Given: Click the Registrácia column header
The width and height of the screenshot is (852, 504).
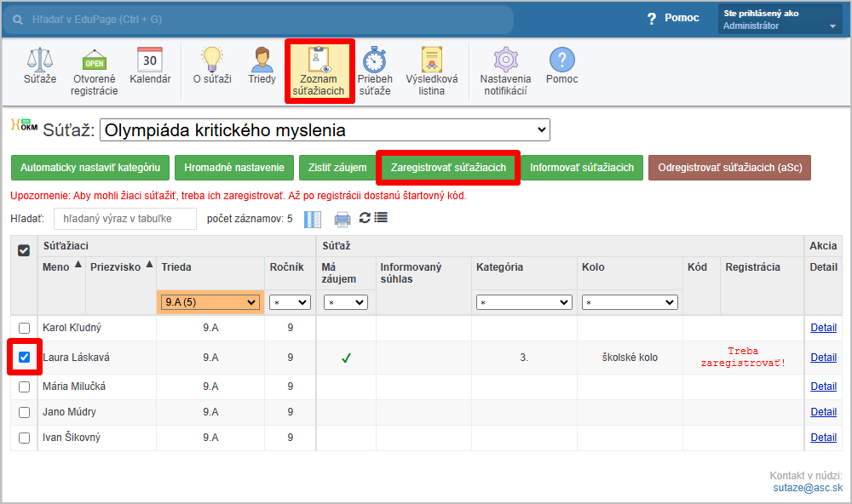Looking at the screenshot, I should (x=752, y=267).
